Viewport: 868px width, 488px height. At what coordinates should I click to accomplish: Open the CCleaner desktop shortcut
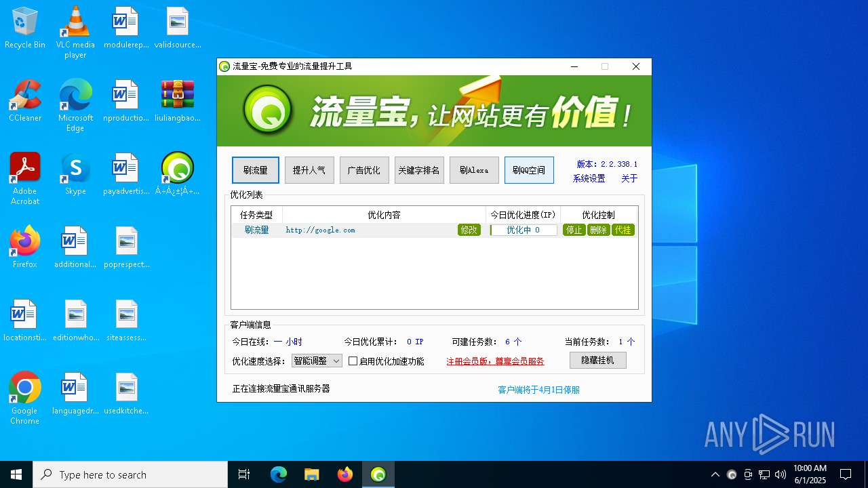point(25,101)
